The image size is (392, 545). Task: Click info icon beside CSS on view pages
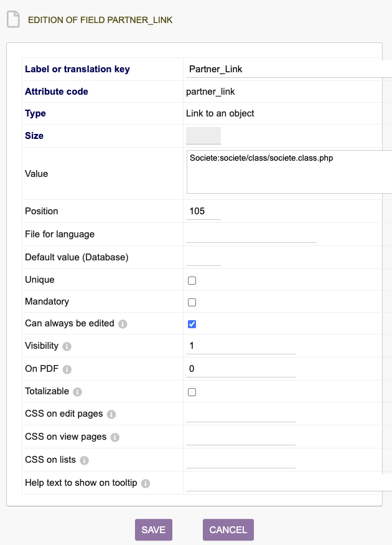coord(115,437)
